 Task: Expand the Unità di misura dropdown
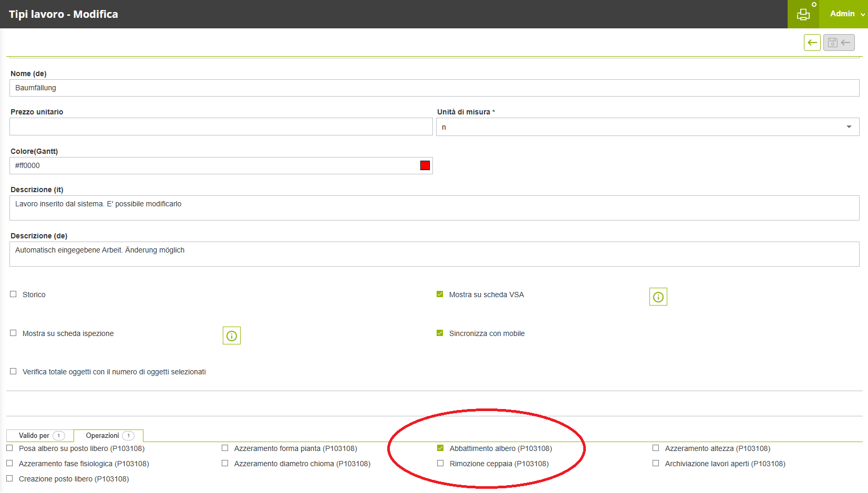[x=849, y=127]
